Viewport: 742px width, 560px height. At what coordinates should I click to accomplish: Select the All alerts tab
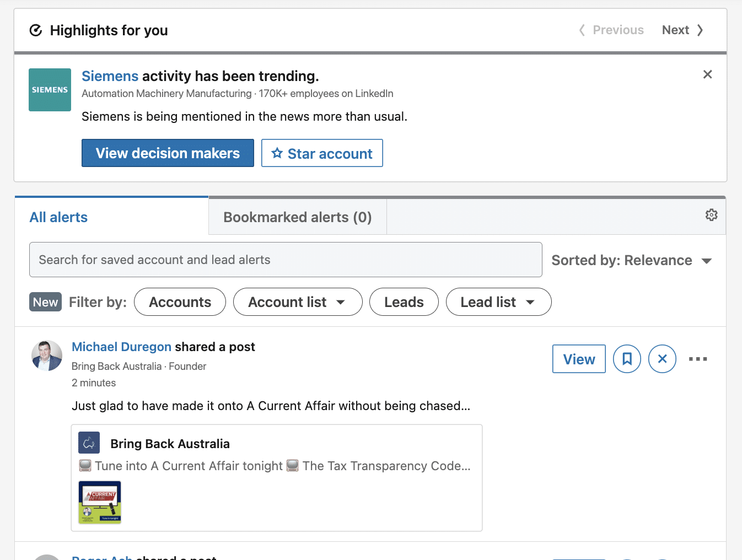tap(58, 217)
